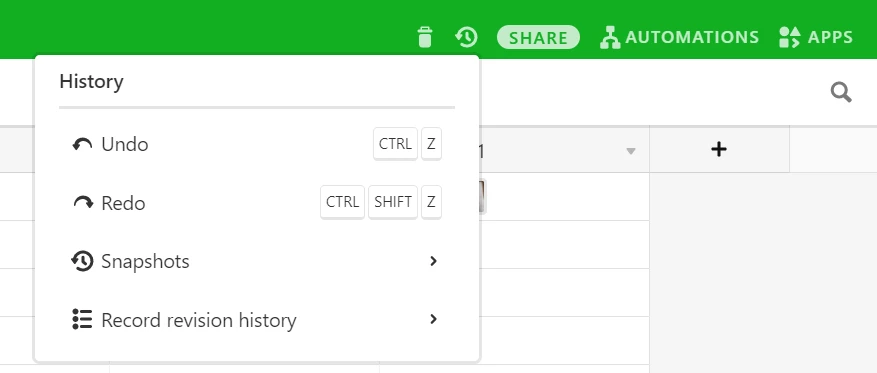Image resolution: width=877 pixels, height=373 pixels.
Task: Select Undo from the History menu
Action: click(257, 144)
